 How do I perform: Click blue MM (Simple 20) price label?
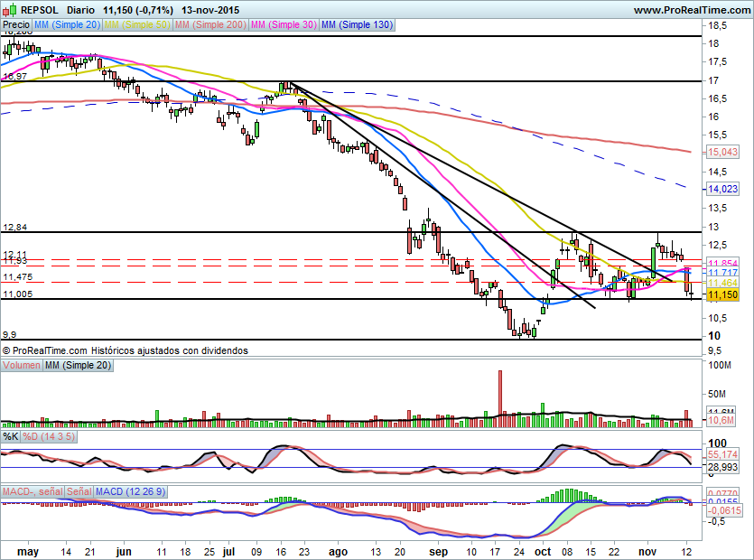coord(68,25)
